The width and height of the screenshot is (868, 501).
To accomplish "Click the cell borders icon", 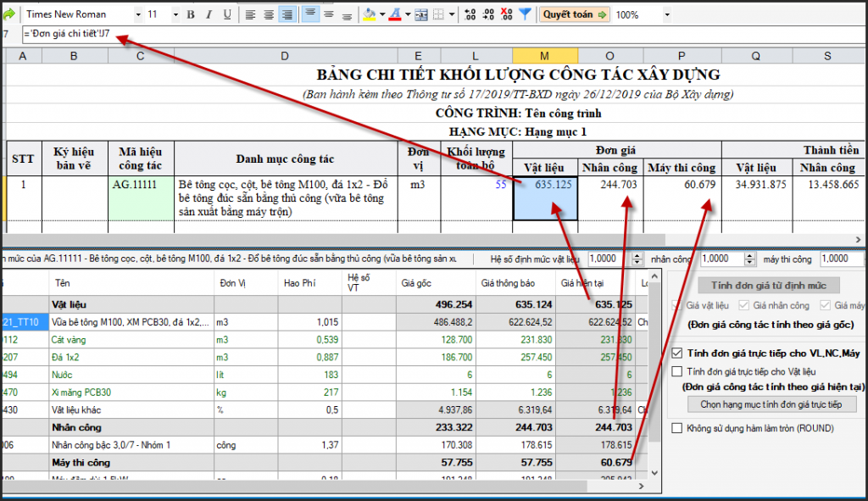I will (438, 14).
